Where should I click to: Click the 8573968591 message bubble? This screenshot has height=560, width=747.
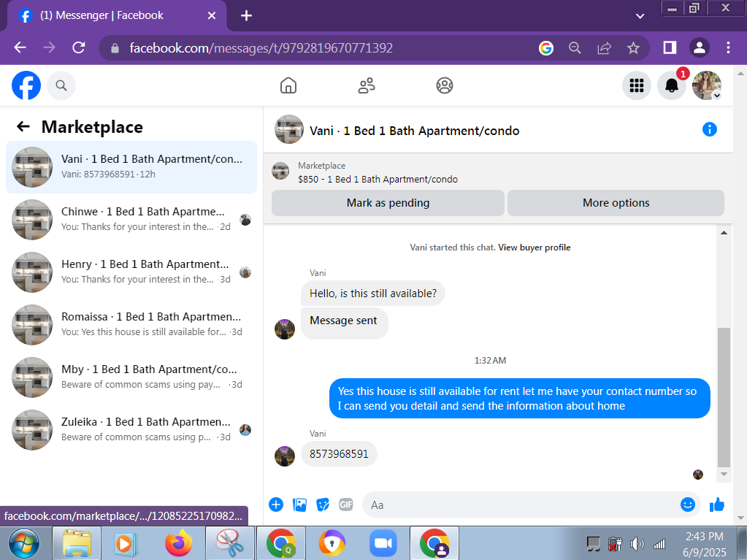[x=339, y=454]
